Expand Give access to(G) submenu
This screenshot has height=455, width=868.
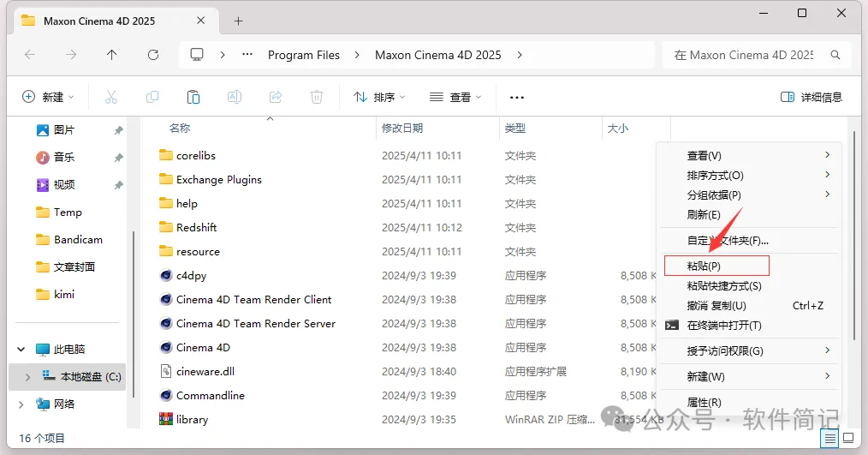point(751,350)
